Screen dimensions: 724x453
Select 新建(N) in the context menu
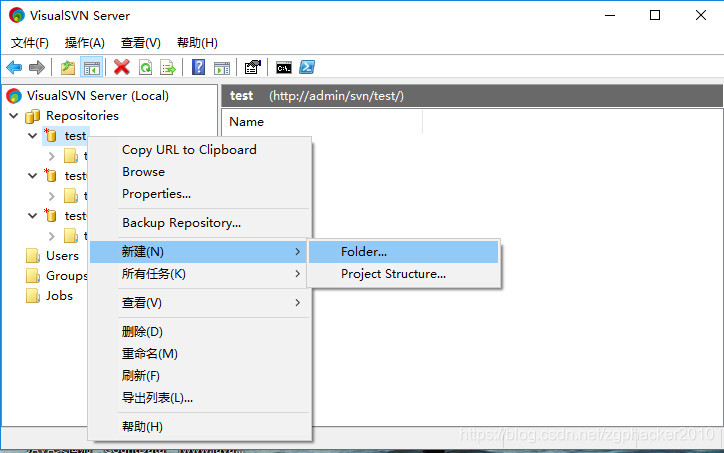tap(198, 252)
